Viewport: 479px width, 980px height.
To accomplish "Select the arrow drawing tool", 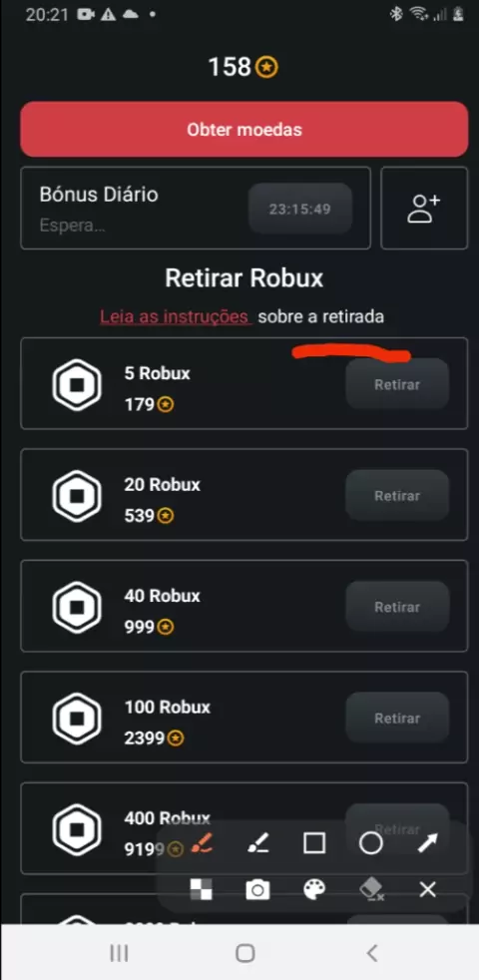I will tap(428, 843).
